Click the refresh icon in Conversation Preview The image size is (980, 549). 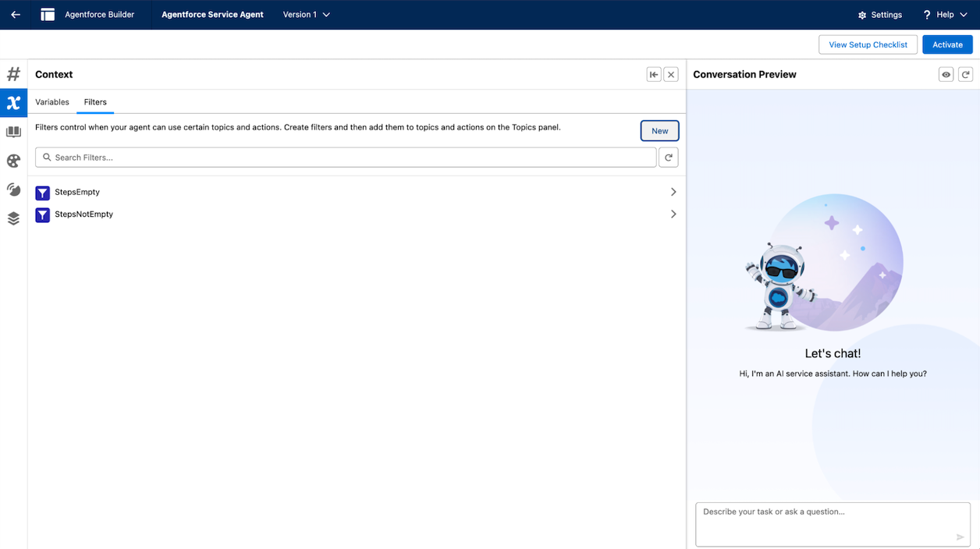pyautogui.click(x=966, y=73)
